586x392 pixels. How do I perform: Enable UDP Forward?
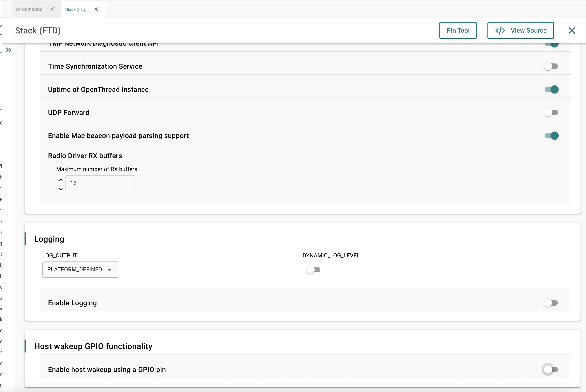[551, 112]
